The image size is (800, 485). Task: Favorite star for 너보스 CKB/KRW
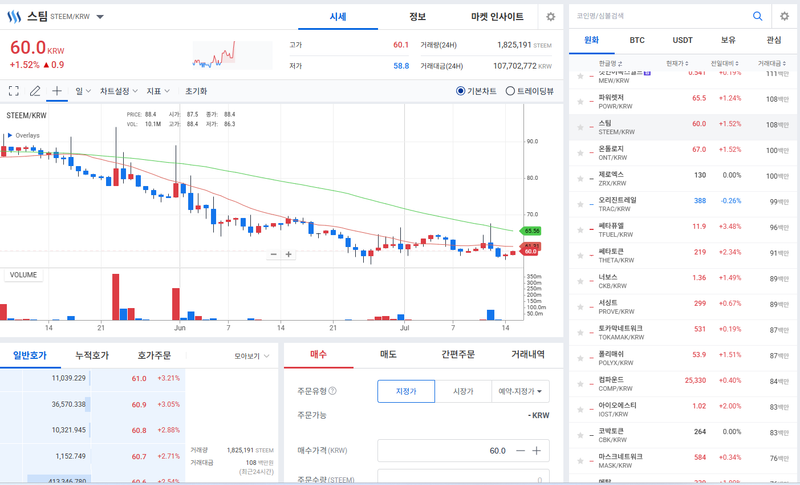580,281
